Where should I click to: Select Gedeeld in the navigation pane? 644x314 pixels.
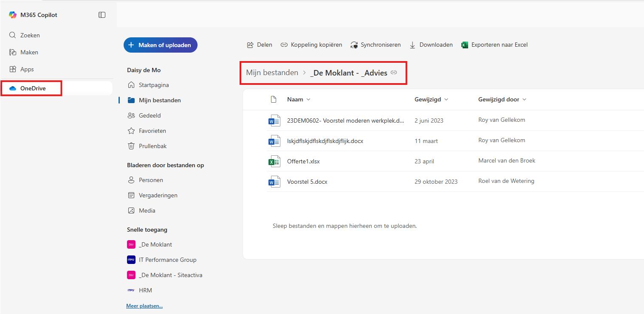click(x=150, y=115)
